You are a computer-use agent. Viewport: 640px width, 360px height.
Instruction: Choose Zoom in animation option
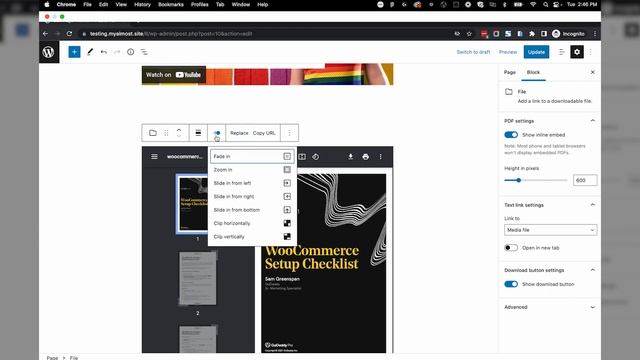tap(252, 169)
